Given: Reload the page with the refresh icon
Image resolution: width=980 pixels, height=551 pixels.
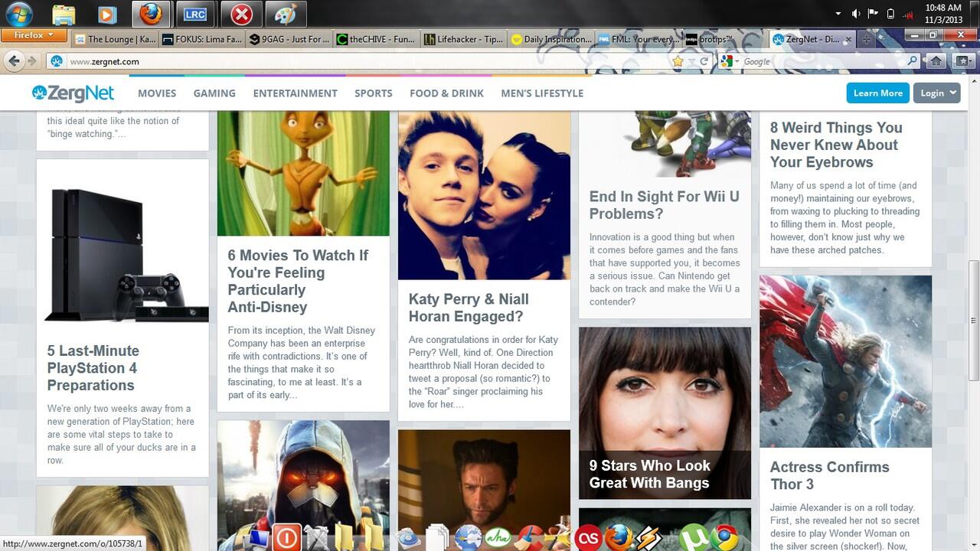Looking at the screenshot, I should tap(705, 61).
